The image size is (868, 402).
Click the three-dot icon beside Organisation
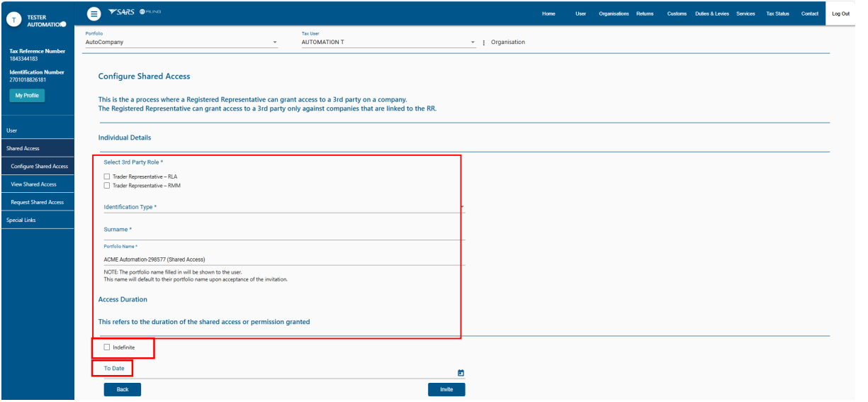484,43
